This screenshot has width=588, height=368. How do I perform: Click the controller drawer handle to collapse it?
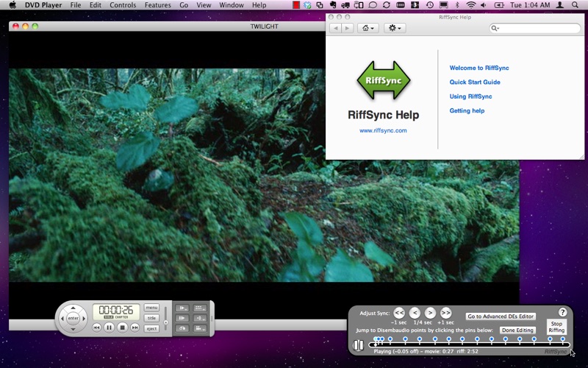pyautogui.click(x=212, y=319)
